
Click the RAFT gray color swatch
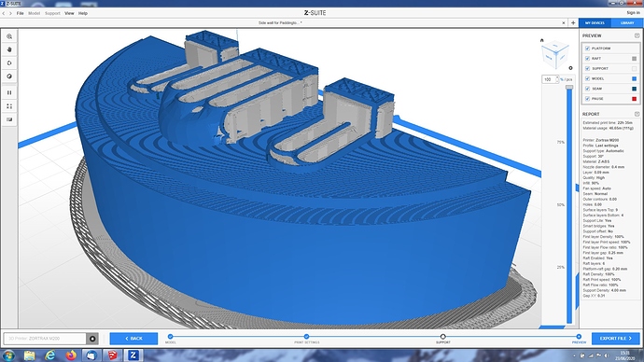[x=634, y=59]
